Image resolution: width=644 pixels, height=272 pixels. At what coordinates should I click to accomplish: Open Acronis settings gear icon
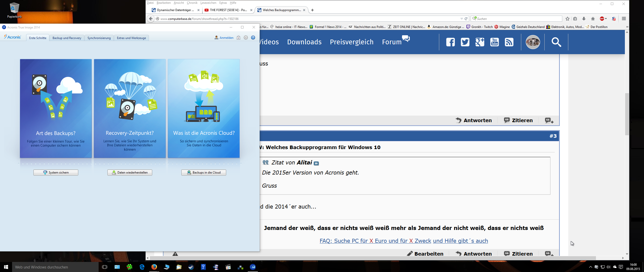[246, 38]
